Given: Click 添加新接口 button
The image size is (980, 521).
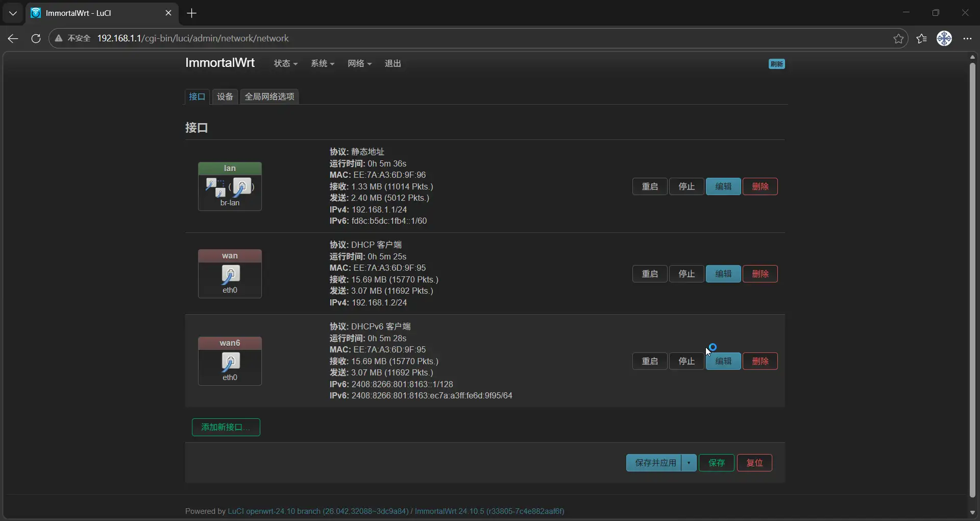Looking at the screenshot, I should (x=226, y=427).
